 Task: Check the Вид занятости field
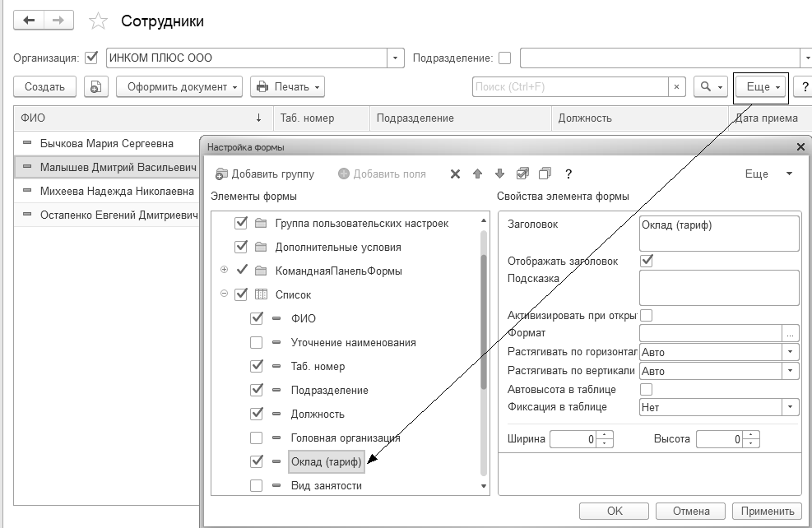click(257, 485)
